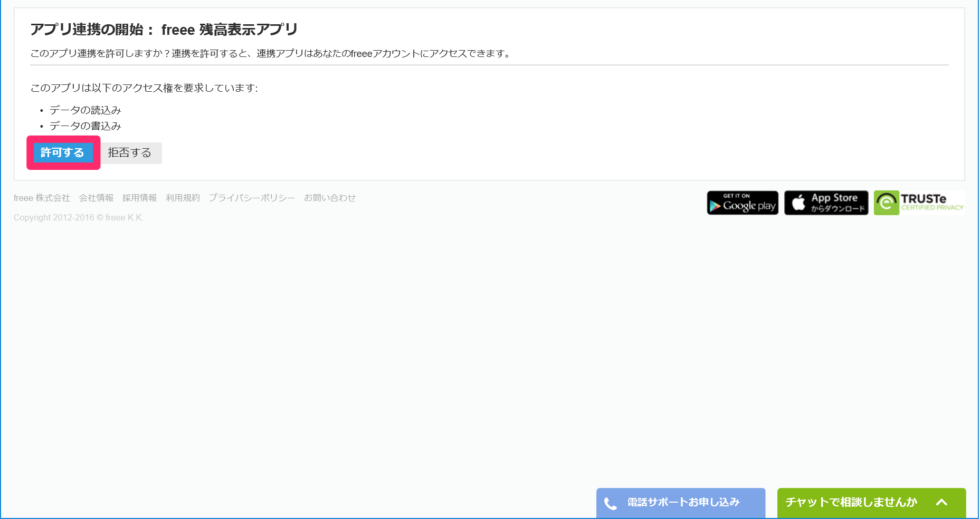Click the このアプリは以下のアクセス権を要求しています text
This screenshot has width=980, height=519.
pos(144,88)
